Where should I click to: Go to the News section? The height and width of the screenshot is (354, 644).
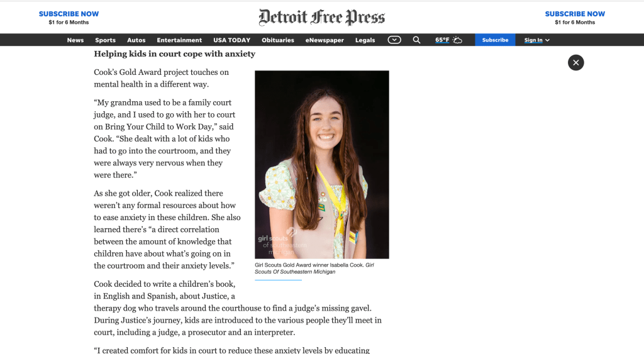75,40
